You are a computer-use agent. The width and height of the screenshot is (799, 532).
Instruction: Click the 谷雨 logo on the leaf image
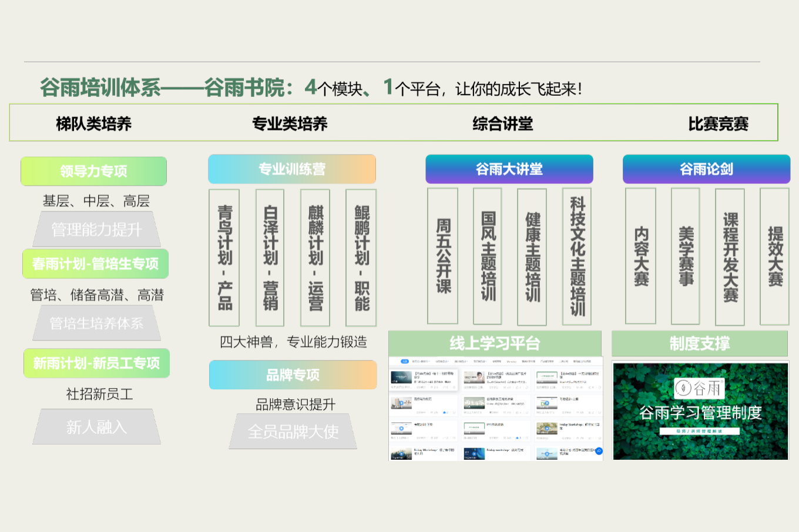tap(699, 388)
